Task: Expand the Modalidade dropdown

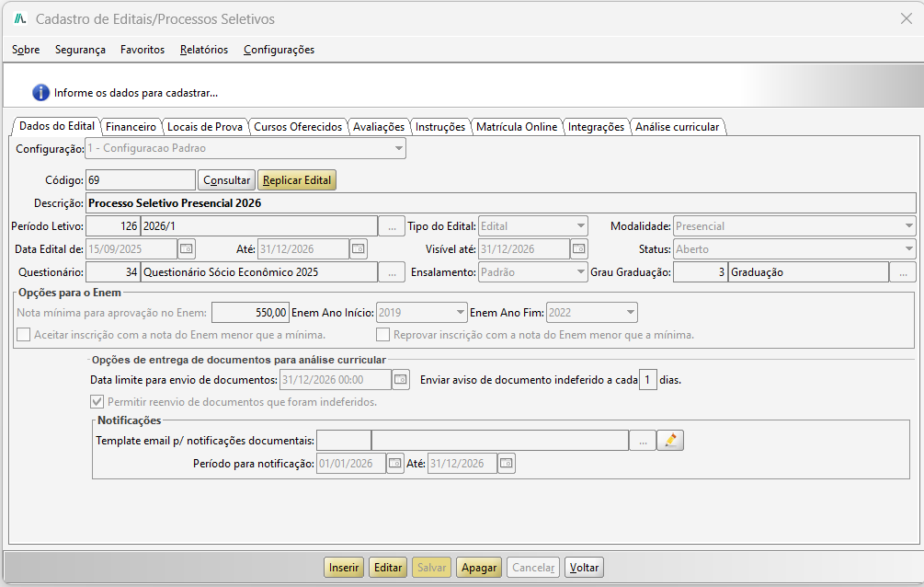Action: pos(908,226)
